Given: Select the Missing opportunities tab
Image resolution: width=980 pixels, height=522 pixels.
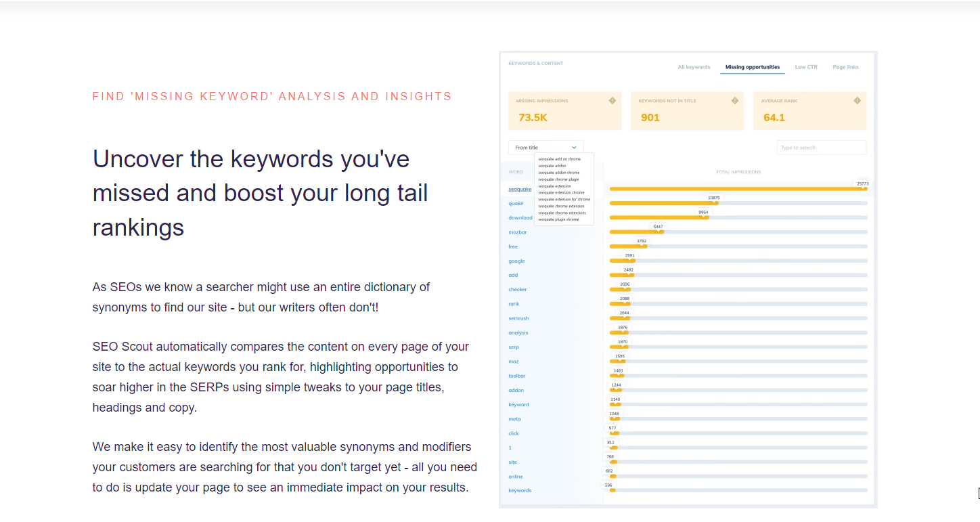Looking at the screenshot, I should [x=753, y=67].
